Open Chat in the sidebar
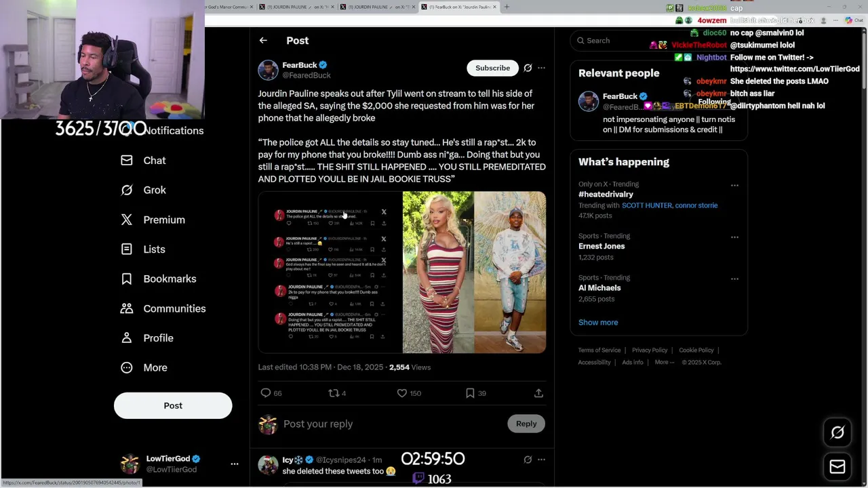868x488 pixels. point(155,161)
